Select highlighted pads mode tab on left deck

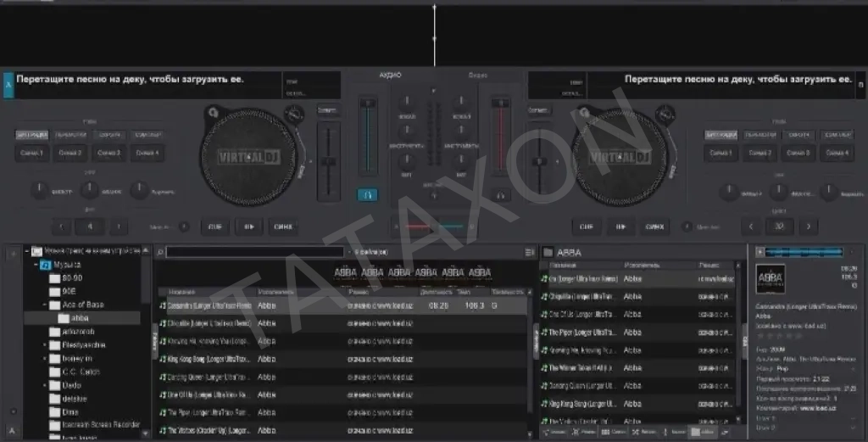pyautogui.click(x=31, y=135)
